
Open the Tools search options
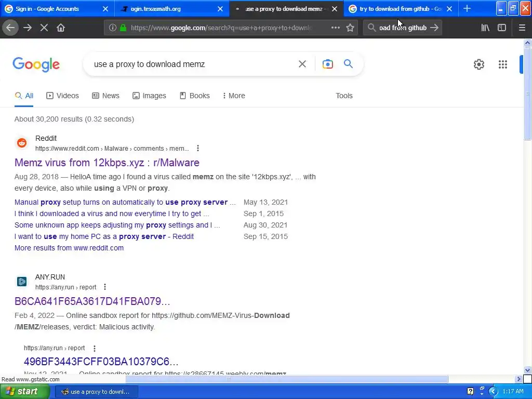[344, 96]
